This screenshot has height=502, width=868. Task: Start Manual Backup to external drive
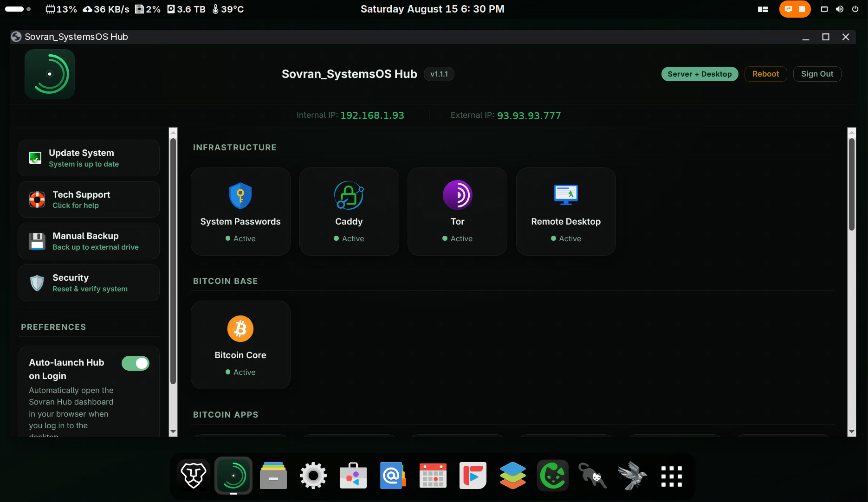pyautogui.click(x=89, y=241)
